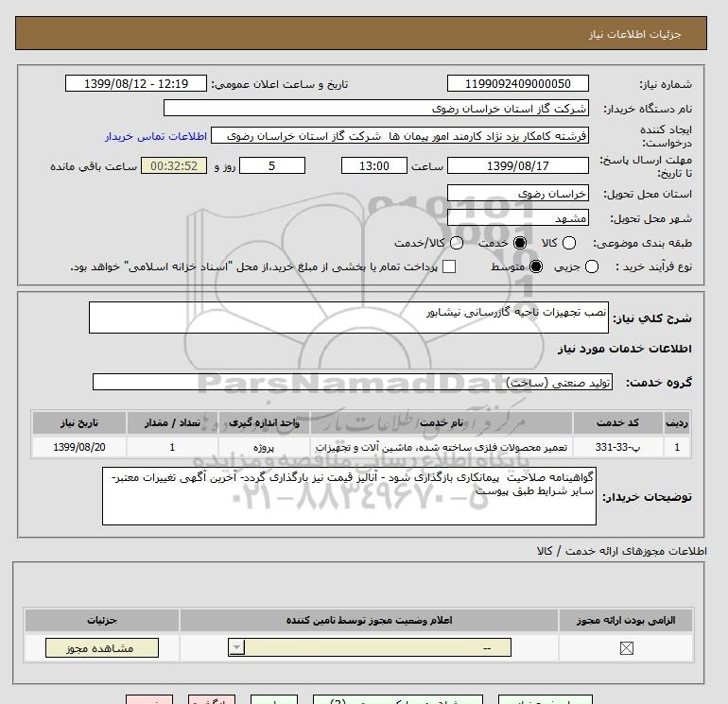
Task: Toggle the اسناد خزانه اسلامی payment checkbox
Action: pyautogui.click(x=449, y=266)
